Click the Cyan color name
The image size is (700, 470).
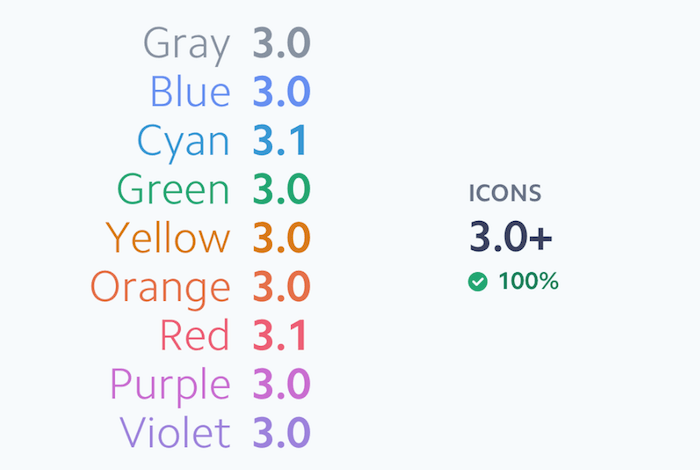pyautogui.click(x=183, y=141)
